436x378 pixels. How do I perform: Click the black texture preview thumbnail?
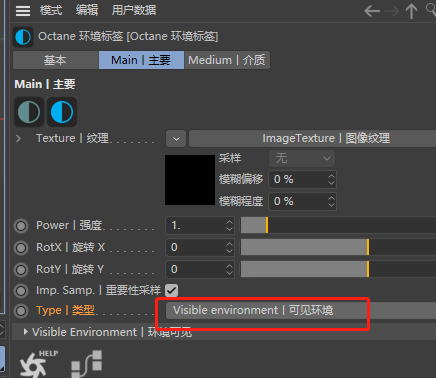coord(190,180)
